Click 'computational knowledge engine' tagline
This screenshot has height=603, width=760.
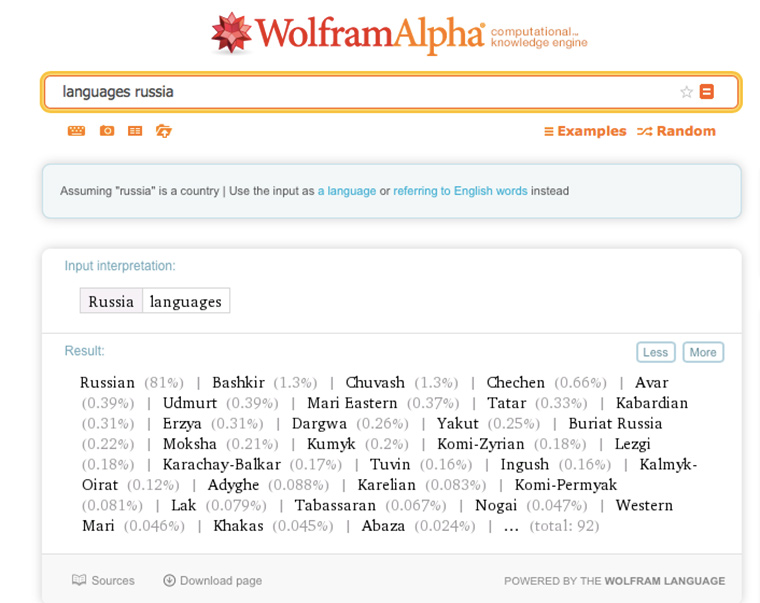pos(539,37)
